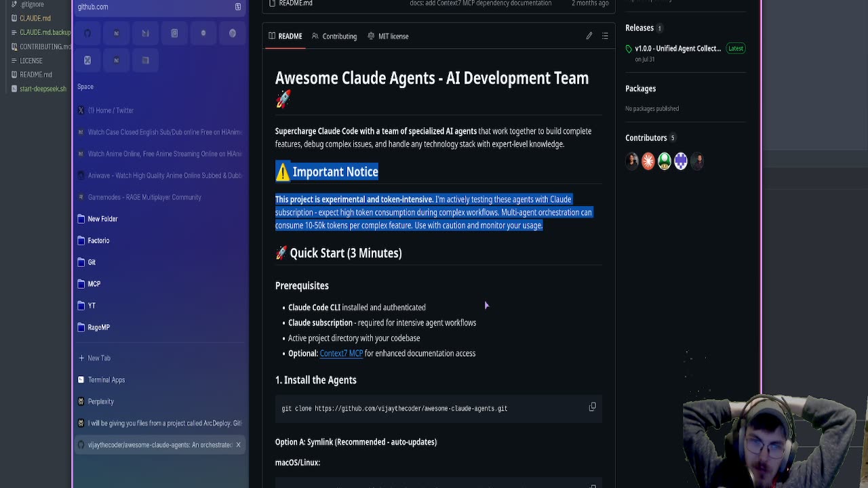The height and width of the screenshot is (488, 868).
Task: Click the Perplexity tab favicon
Action: [81, 401]
